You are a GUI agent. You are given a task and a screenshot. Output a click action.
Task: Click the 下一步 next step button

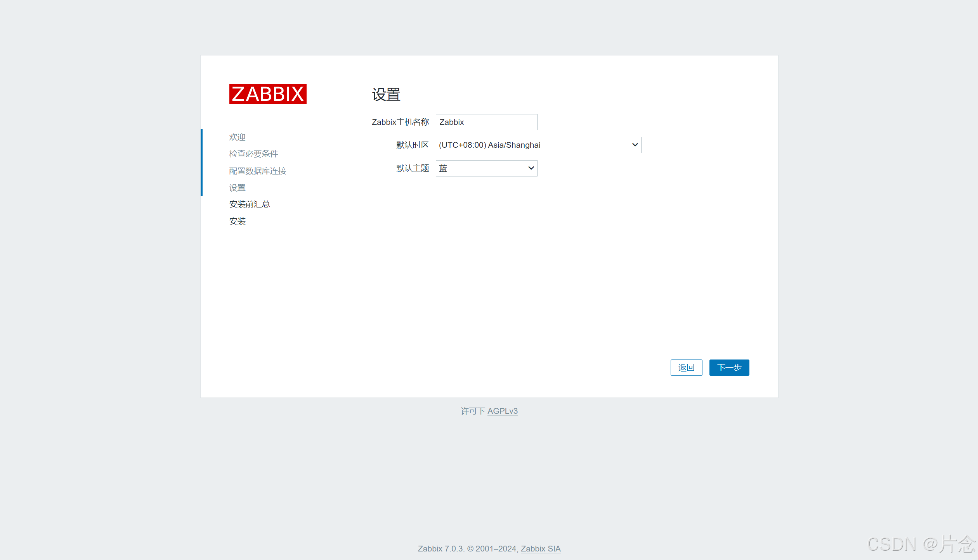(729, 368)
